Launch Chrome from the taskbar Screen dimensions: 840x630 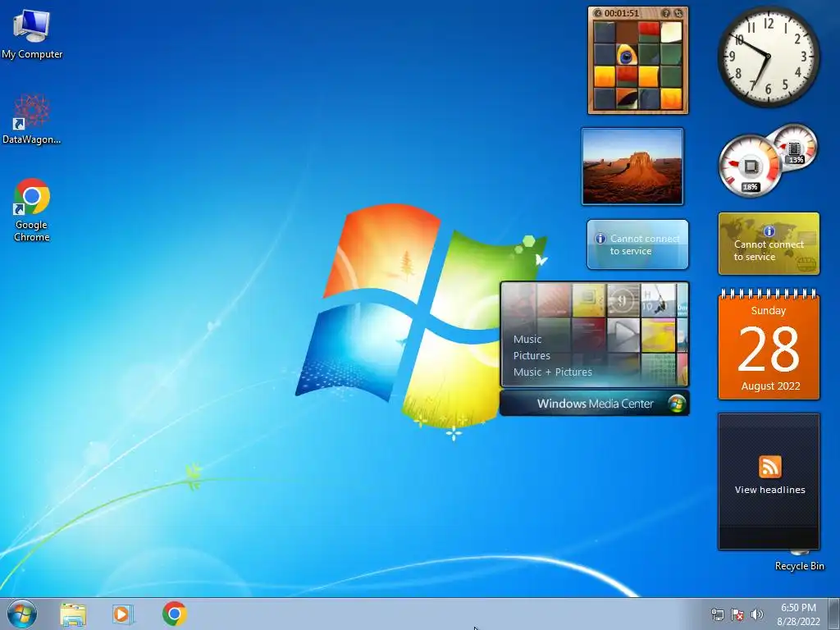[175, 614]
